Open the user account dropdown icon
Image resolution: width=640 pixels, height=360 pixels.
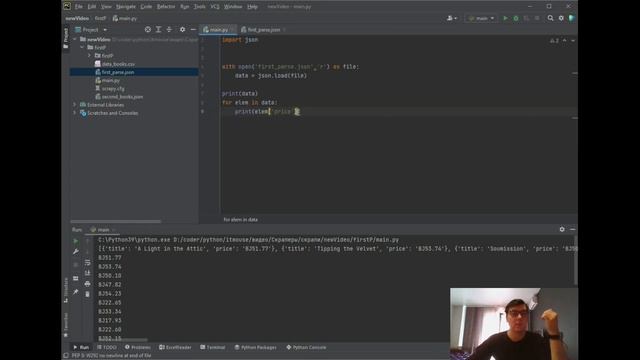[x=452, y=18]
